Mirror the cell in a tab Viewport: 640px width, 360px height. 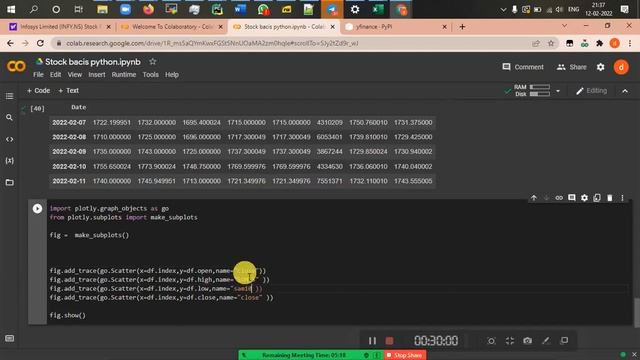point(597,198)
